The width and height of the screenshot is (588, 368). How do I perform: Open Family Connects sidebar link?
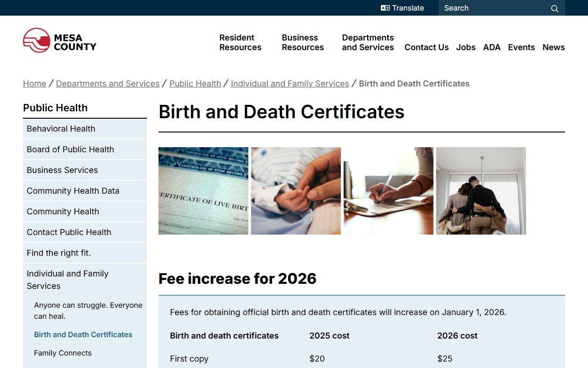coord(62,353)
